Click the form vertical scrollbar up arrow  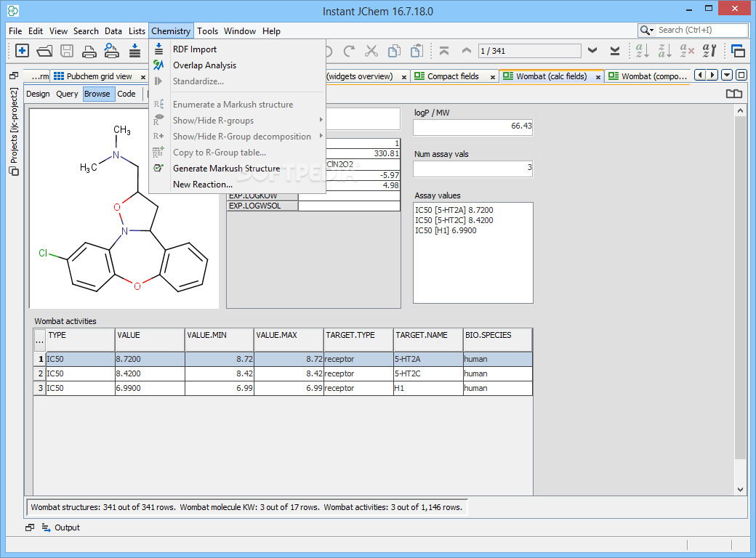click(x=740, y=111)
